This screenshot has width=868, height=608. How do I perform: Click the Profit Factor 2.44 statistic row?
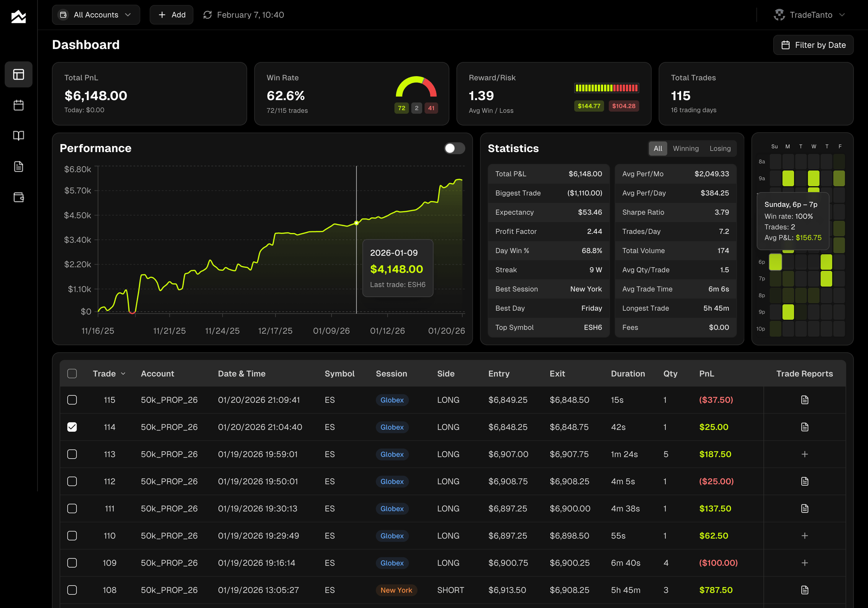[549, 232]
